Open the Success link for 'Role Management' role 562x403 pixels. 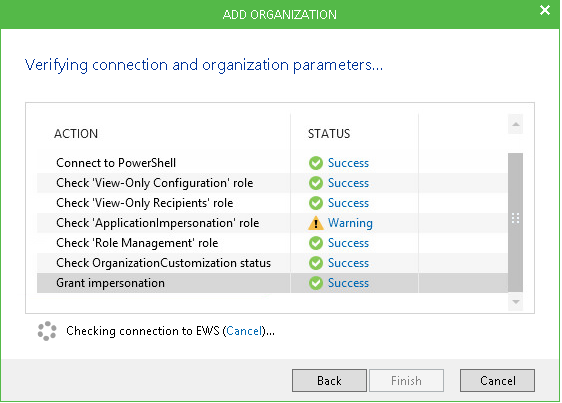[x=348, y=243]
